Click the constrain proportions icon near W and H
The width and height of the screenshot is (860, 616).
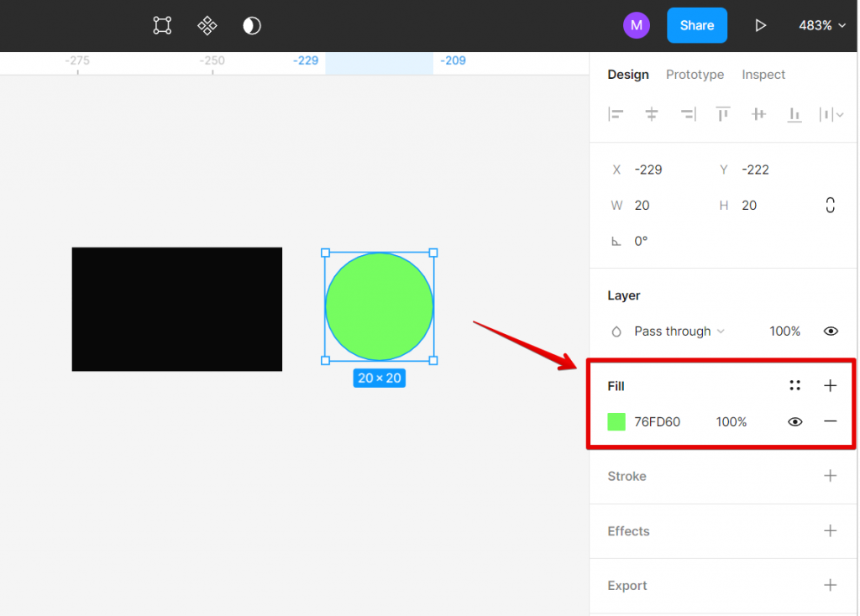(x=830, y=204)
